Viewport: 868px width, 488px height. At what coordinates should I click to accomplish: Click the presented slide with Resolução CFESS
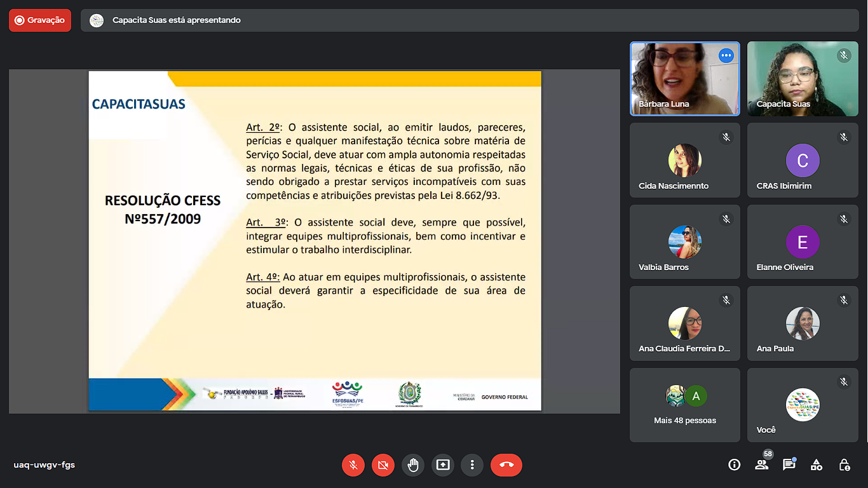(315, 241)
